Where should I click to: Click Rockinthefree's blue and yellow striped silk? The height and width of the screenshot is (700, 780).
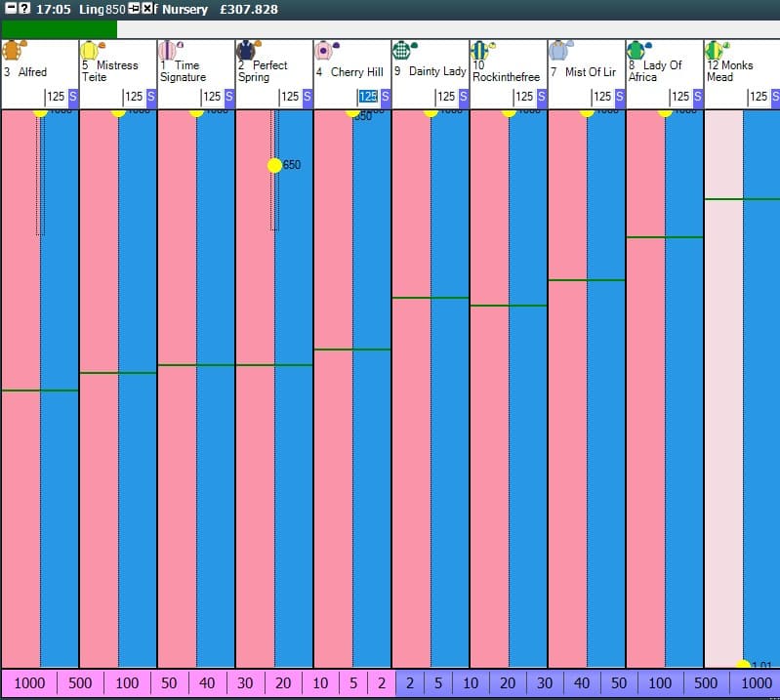coord(482,50)
